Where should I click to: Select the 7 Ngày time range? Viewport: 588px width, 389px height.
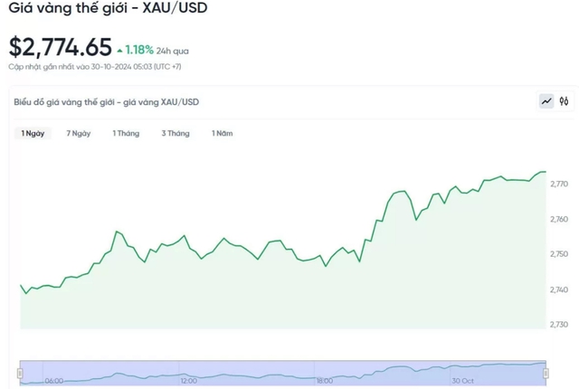(79, 133)
